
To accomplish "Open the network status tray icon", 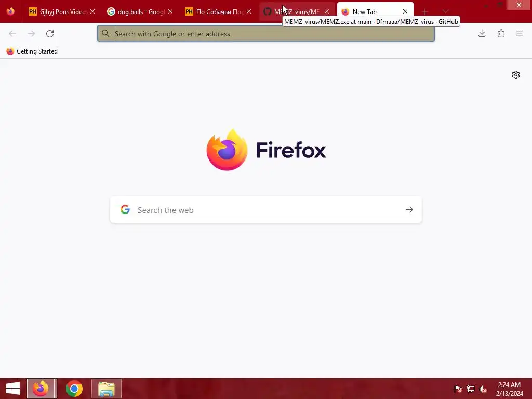I will (x=471, y=389).
